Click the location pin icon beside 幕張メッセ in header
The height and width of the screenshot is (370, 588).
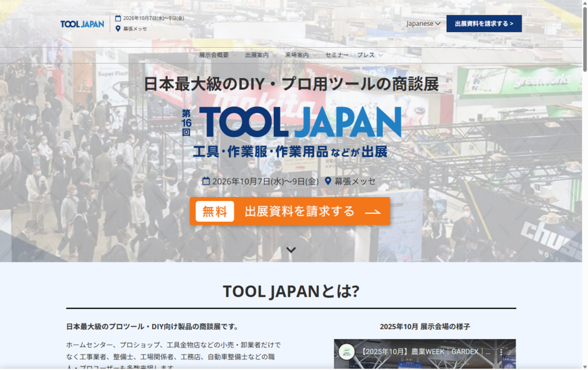click(118, 29)
